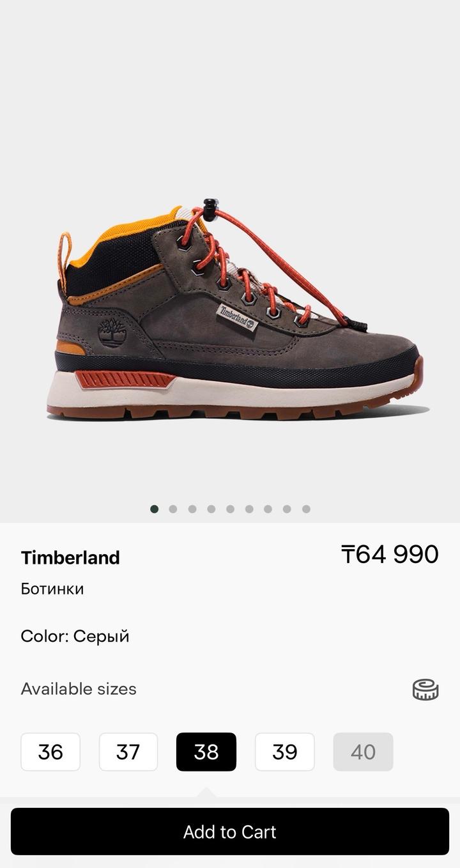Tap the selected size 38 option

[x=206, y=752]
